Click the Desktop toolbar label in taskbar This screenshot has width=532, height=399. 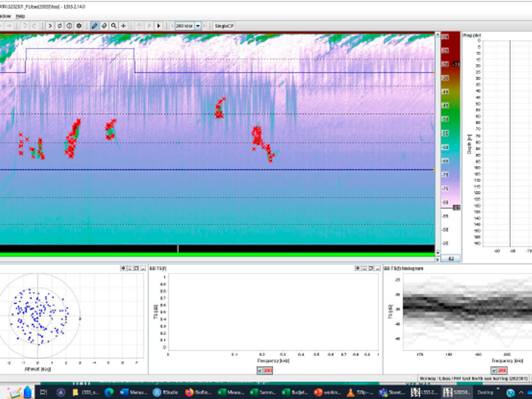pos(485,392)
